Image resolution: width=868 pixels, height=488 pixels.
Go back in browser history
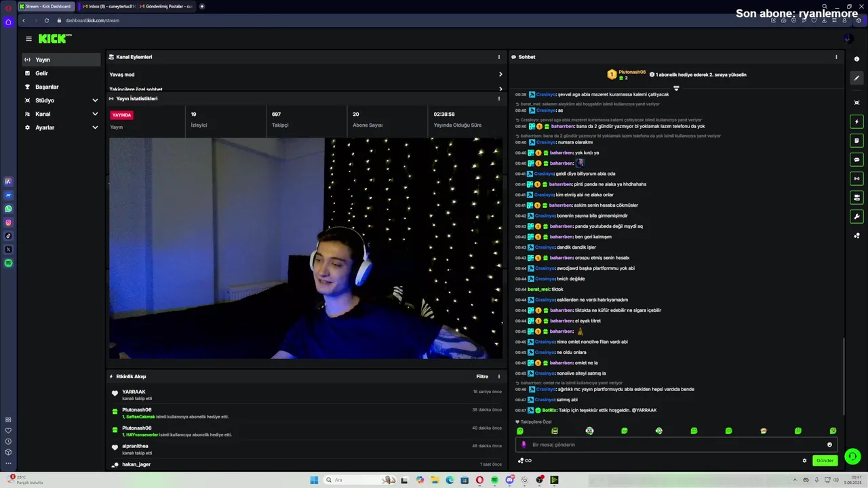[24, 20]
